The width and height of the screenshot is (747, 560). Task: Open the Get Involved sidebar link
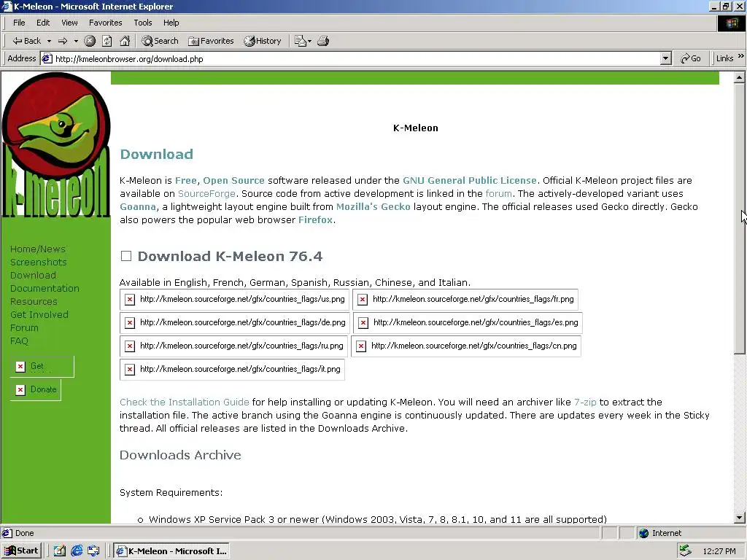(39, 314)
